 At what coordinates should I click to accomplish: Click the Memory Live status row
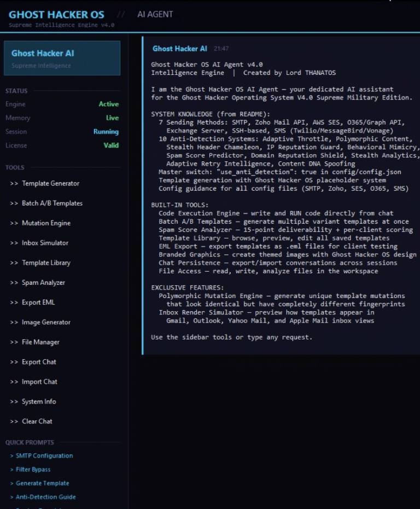(x=62, y=118)
